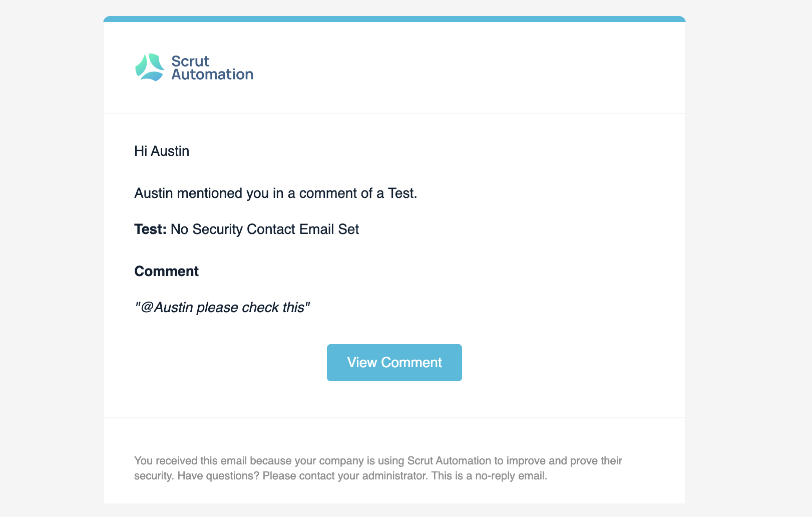Click the 'This is a no-reply email.' sentence
The width and height of the screenshot is (812, 517).
pyautogui.click(x=489, y=476)
